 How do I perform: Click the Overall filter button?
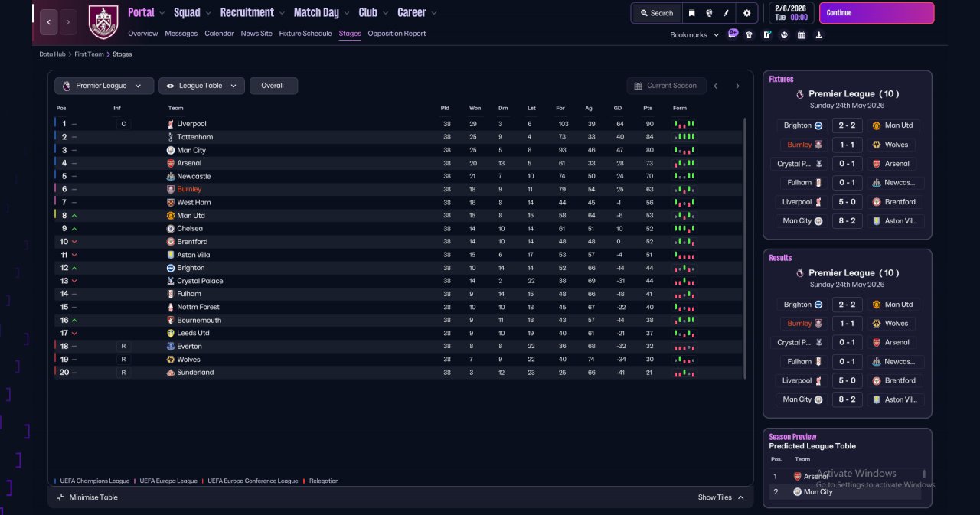tap(273, 86)
